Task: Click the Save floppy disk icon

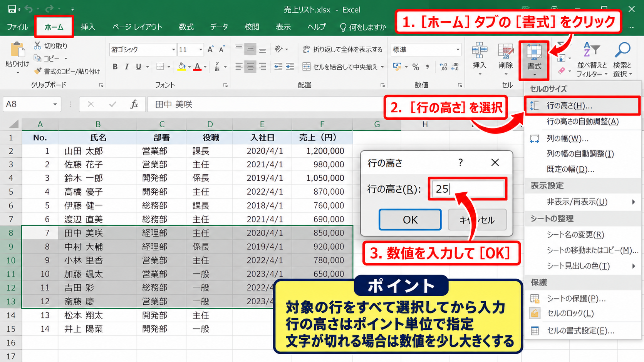Action: pyautogui.click(x=12, y=9)
